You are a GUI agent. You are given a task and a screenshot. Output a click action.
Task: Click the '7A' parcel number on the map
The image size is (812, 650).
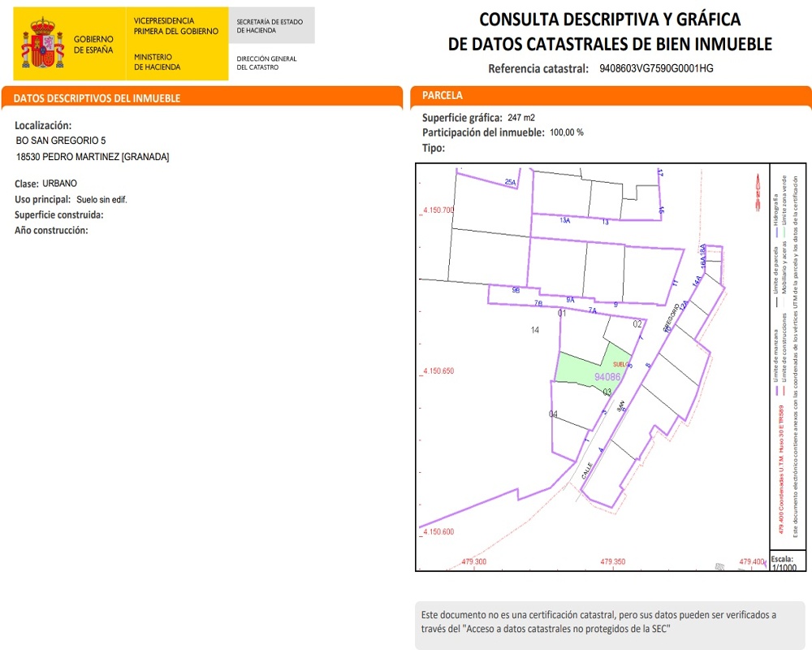pyautogui.click(x=593, y=310)
